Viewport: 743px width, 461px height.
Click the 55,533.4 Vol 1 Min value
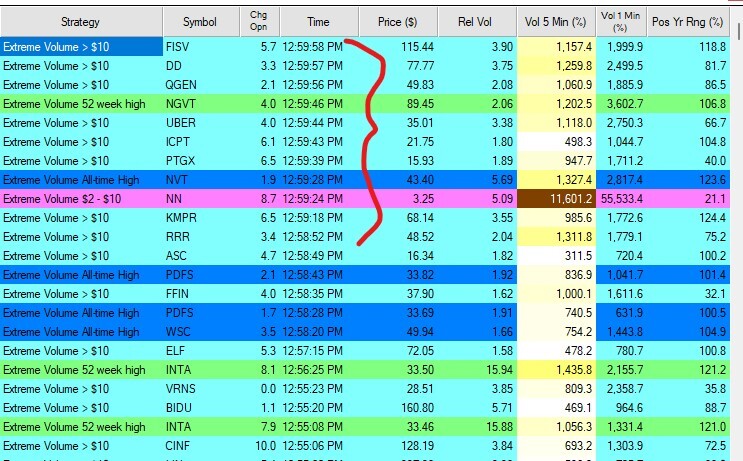(622, 199)
